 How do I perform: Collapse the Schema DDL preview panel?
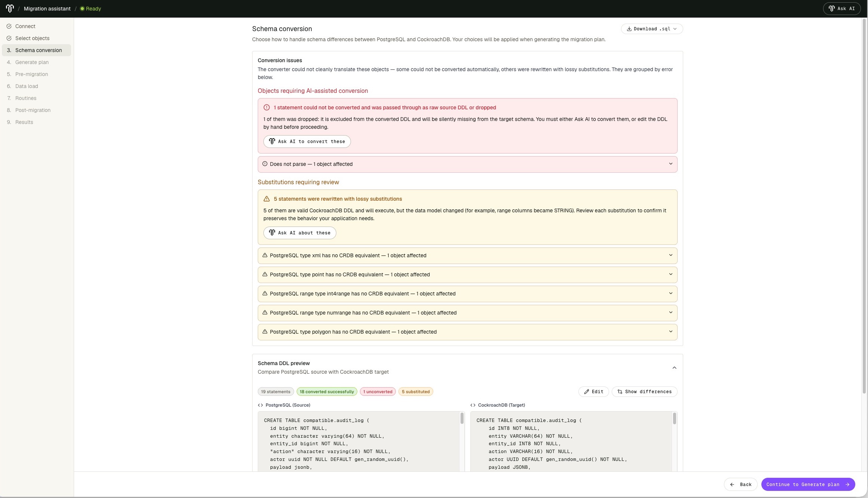(674, 368)
